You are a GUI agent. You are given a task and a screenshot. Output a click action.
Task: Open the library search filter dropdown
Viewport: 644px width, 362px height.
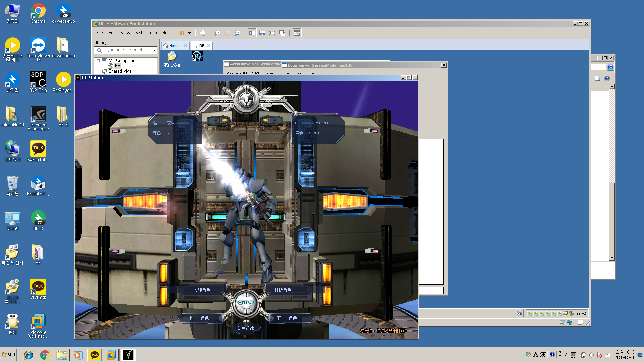tap(154, 50)
